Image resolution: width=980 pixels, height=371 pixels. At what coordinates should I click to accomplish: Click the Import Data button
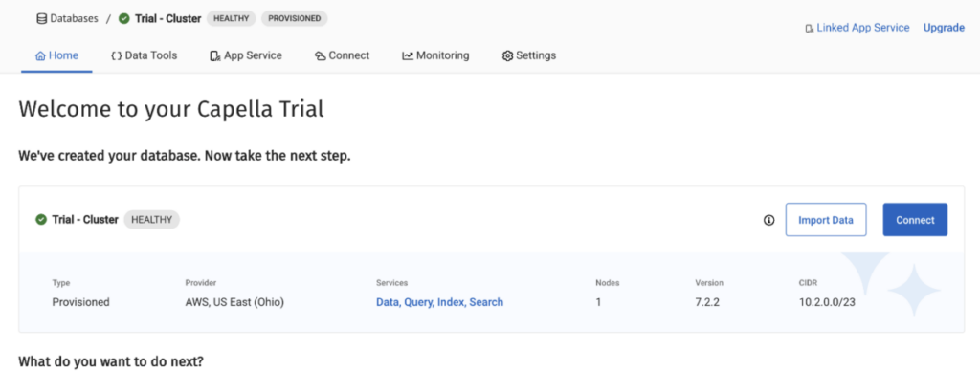826,220
